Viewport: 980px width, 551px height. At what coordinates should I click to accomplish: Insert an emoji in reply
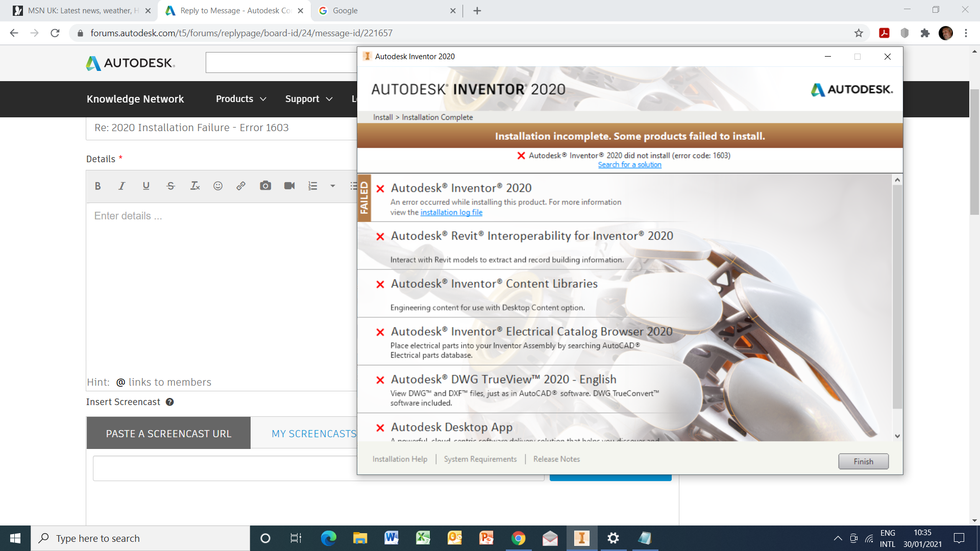coord(218,186)
